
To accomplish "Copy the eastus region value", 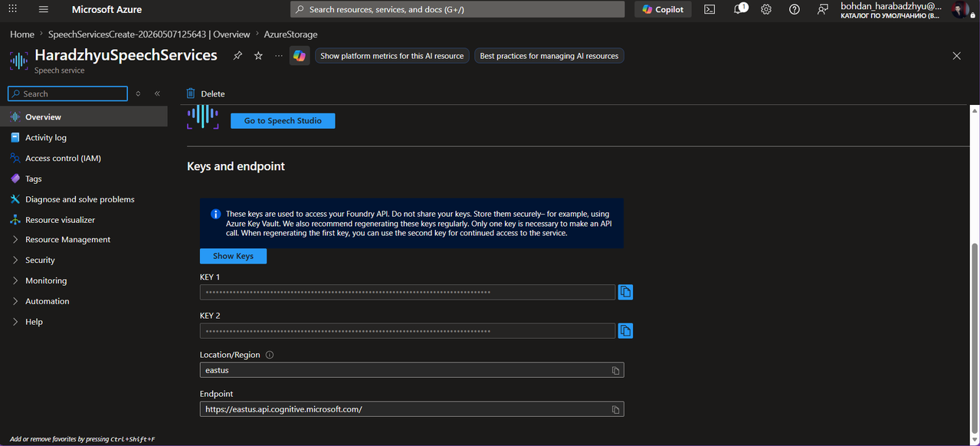I will [x=615, y=370].
